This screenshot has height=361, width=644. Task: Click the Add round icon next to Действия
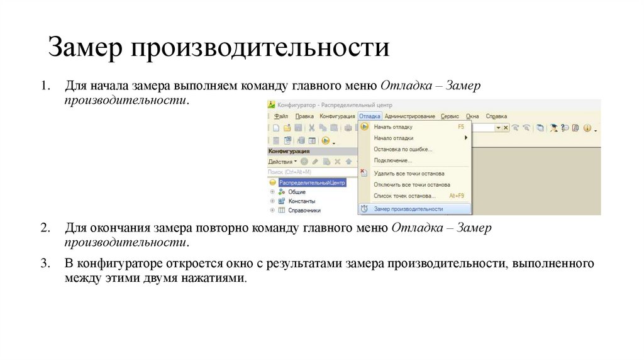tap(304, 162)
